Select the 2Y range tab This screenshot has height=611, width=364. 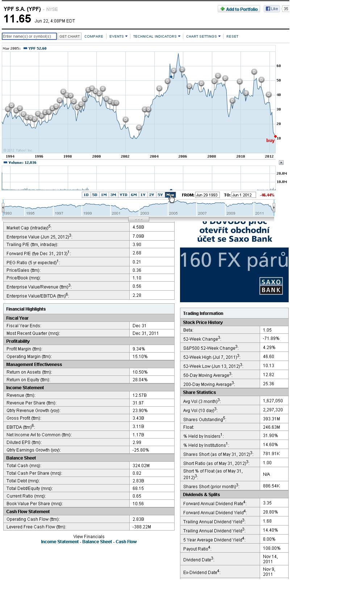tap(151, 195)
